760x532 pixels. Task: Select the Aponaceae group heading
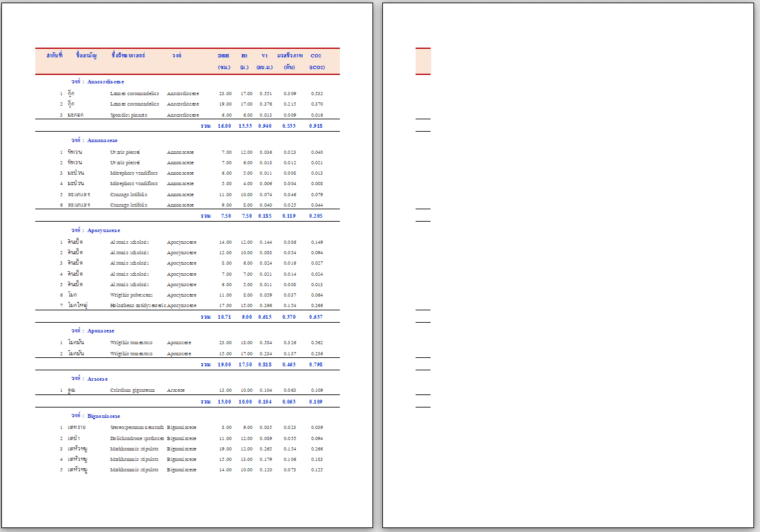101,331
